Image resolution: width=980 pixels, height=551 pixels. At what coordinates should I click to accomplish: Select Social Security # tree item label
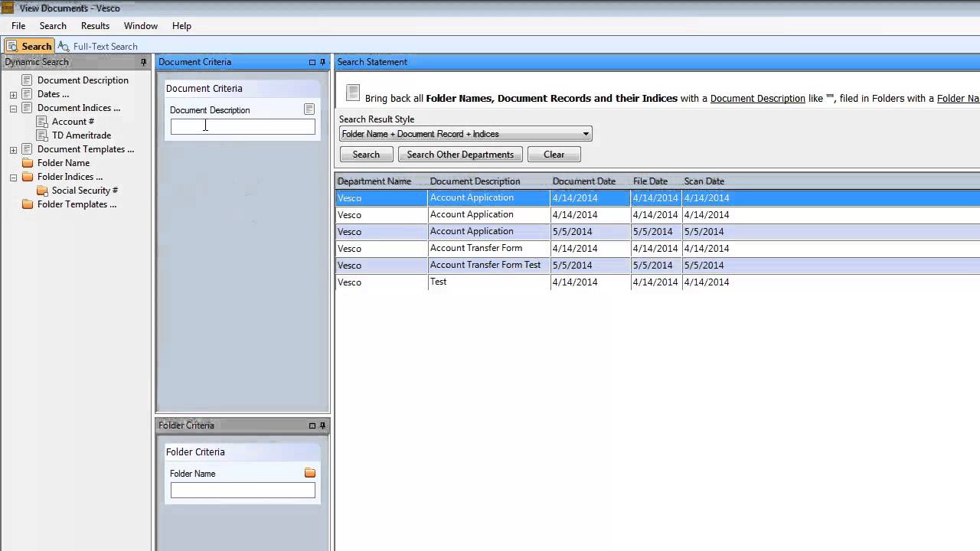[x=85, y=191]
